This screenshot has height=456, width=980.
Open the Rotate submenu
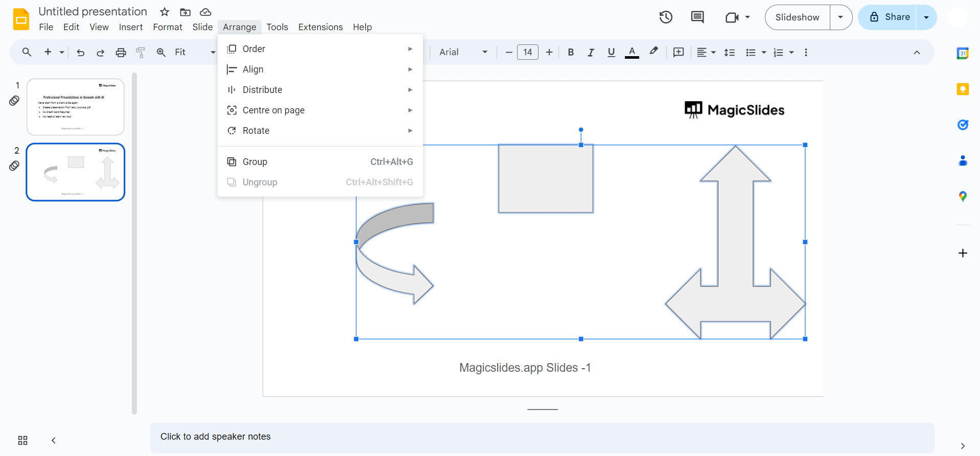pos(320,131)
